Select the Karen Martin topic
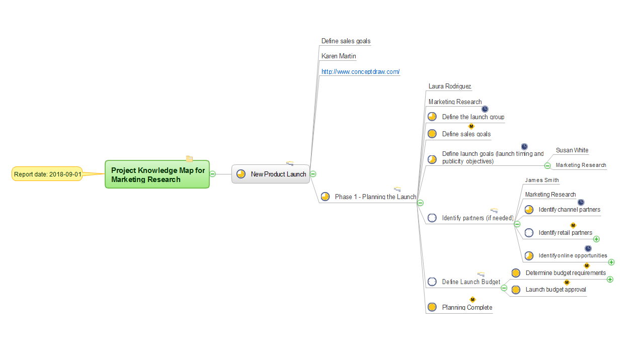The height and width of the screenshot is (362, 644). coord(339,56)
